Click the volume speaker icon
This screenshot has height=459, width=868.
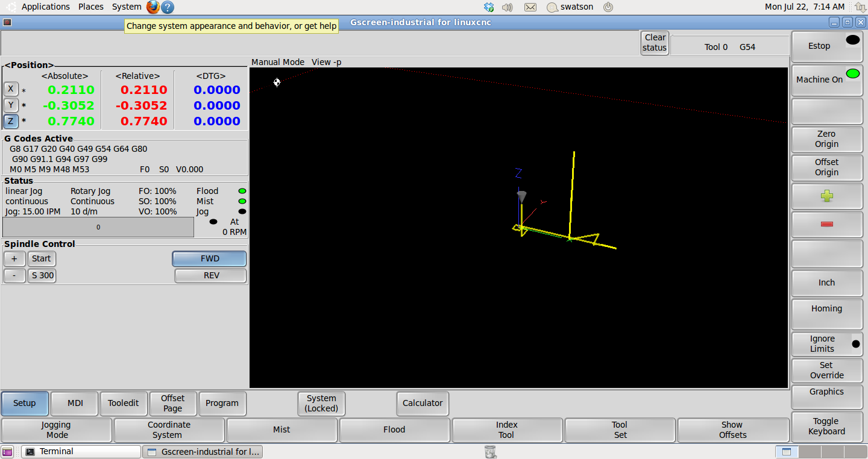pyautogui.click(x=507, y=7)
